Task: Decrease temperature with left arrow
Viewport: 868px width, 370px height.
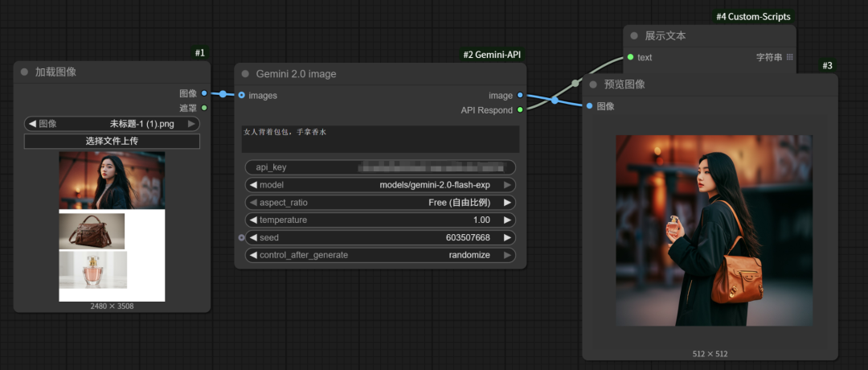Action: click(x=253, y=220)
